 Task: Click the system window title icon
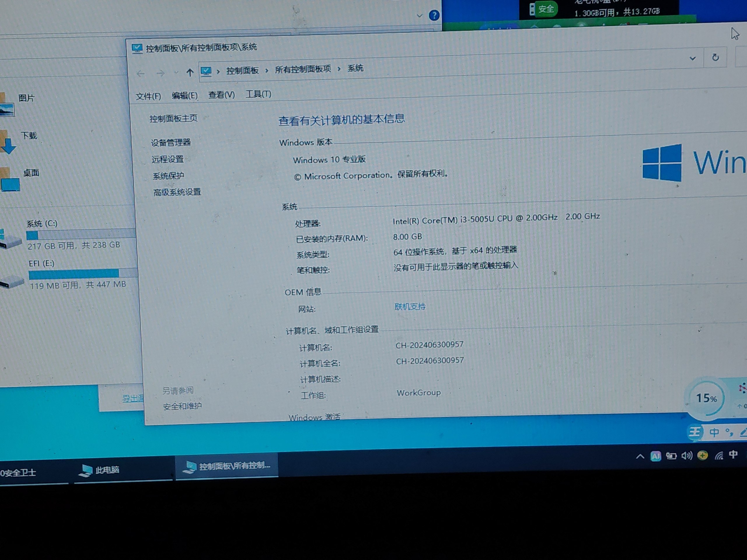(137, 49)
